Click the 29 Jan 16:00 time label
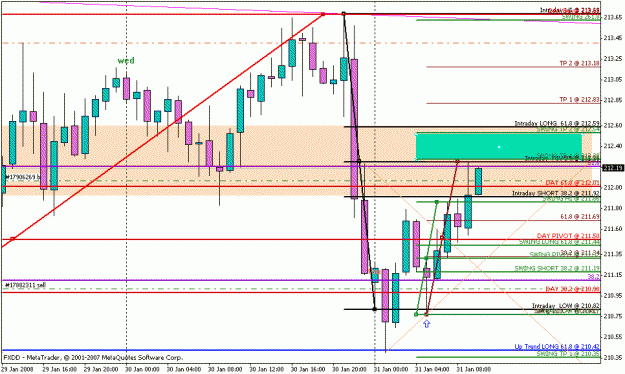The image size is (625, 374). click(x=59, y=369)
